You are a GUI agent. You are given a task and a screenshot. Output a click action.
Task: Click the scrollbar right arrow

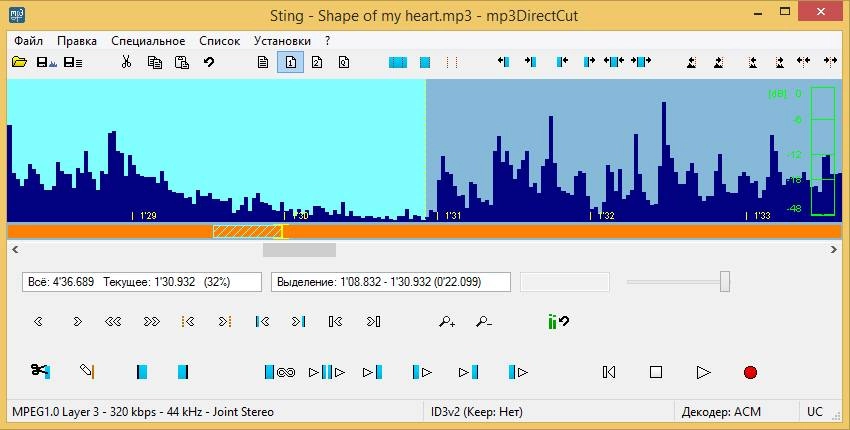coord(834,249)
